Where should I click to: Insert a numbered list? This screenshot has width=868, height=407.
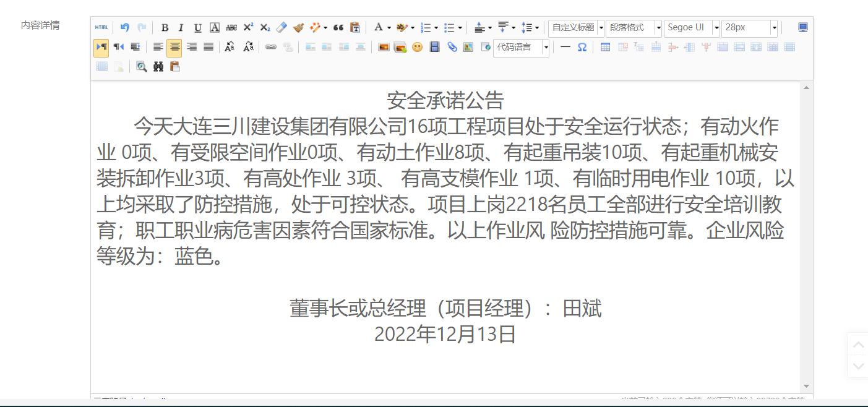(425, 27)
